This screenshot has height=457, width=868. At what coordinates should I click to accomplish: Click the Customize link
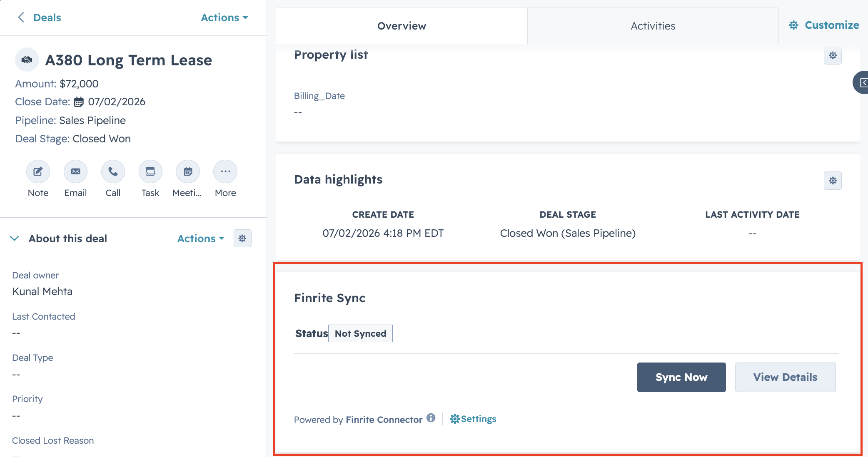click(832, 25)
